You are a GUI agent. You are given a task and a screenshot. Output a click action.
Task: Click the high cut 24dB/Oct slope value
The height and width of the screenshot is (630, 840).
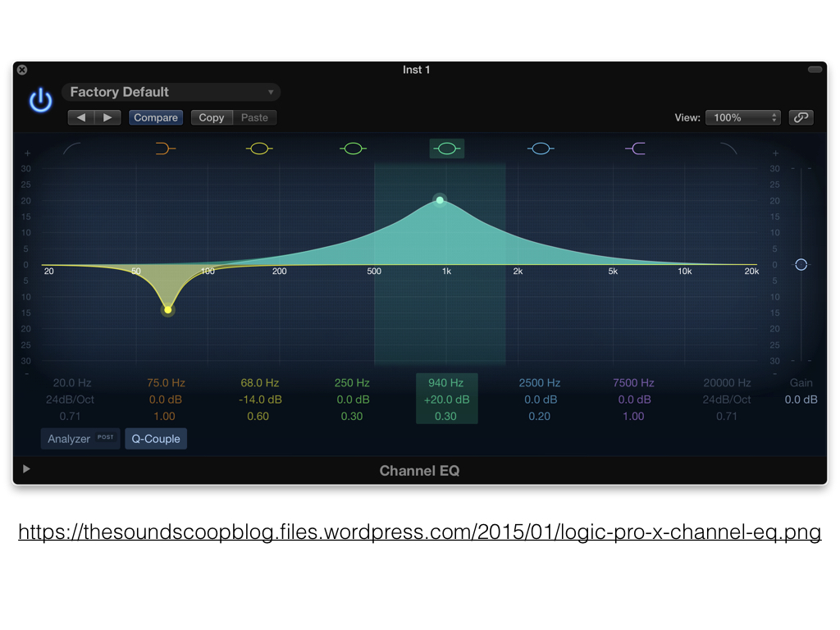click(x=727, y=399)
